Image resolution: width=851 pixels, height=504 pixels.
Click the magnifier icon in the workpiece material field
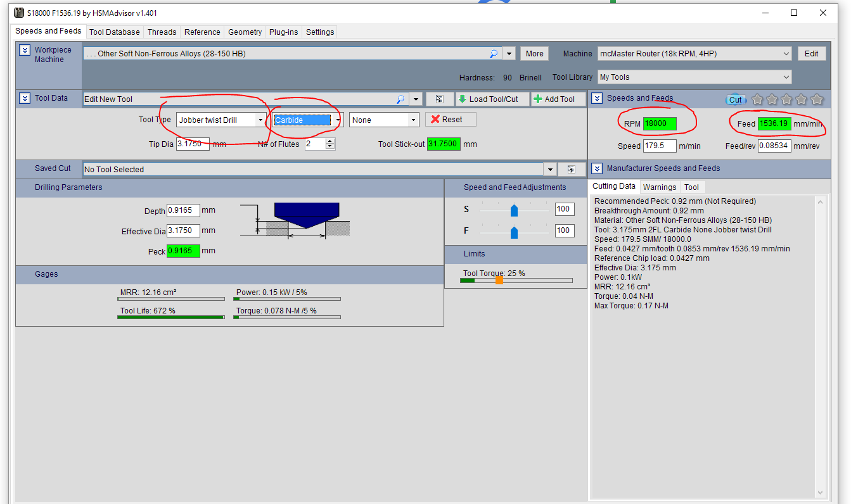click(494, 54)
